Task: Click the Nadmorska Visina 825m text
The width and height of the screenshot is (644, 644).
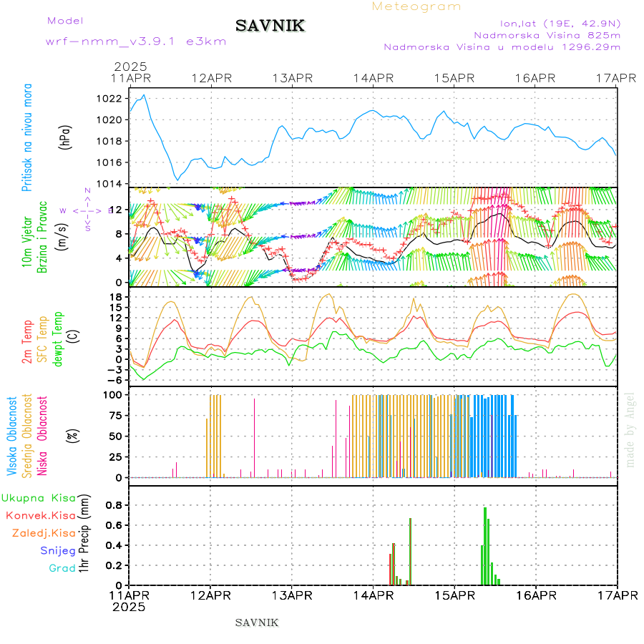Action: 547,34
